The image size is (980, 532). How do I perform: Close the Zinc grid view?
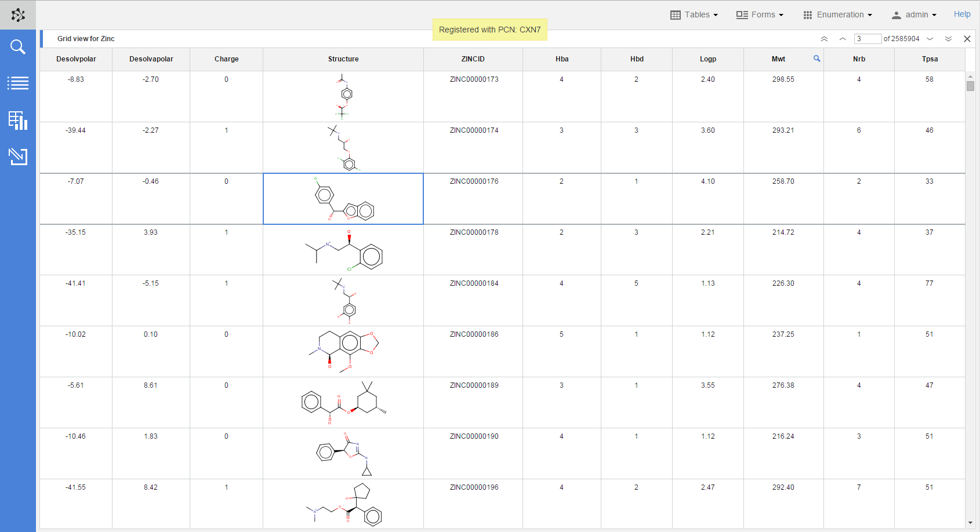point(967,39)
